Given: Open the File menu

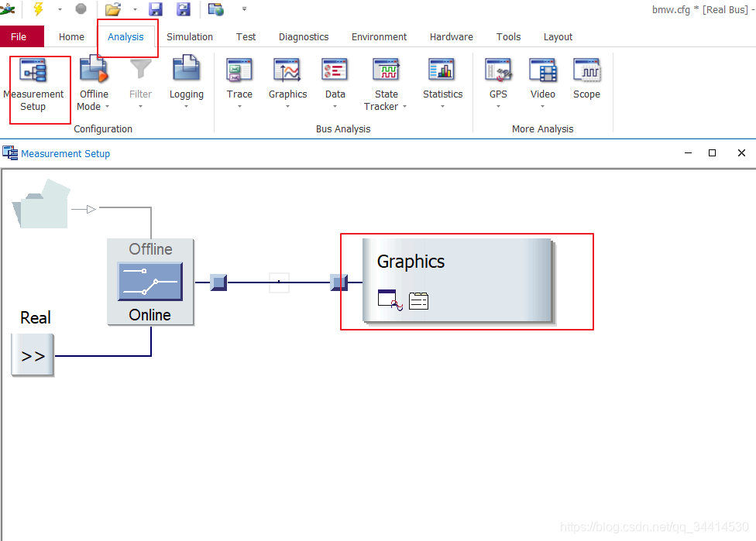Looking at the screenshot, I should 19,36.
